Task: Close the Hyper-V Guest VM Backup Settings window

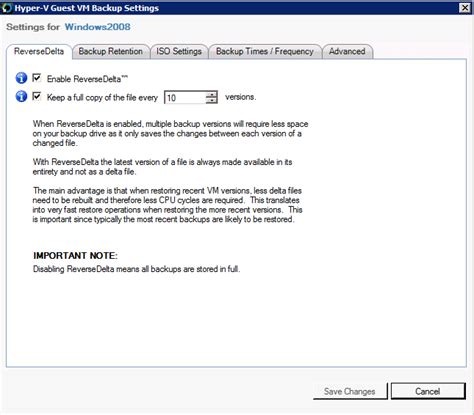Action: (465, 8)
